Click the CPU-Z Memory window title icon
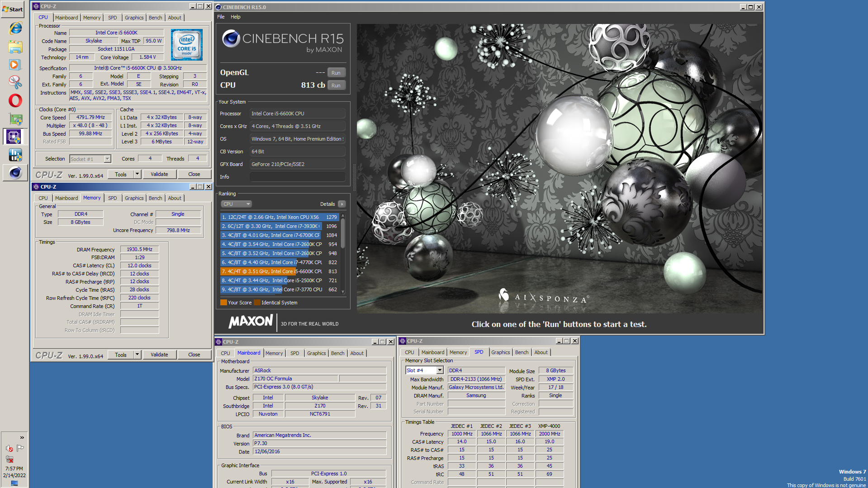868x488 pixels. [36, 187]
